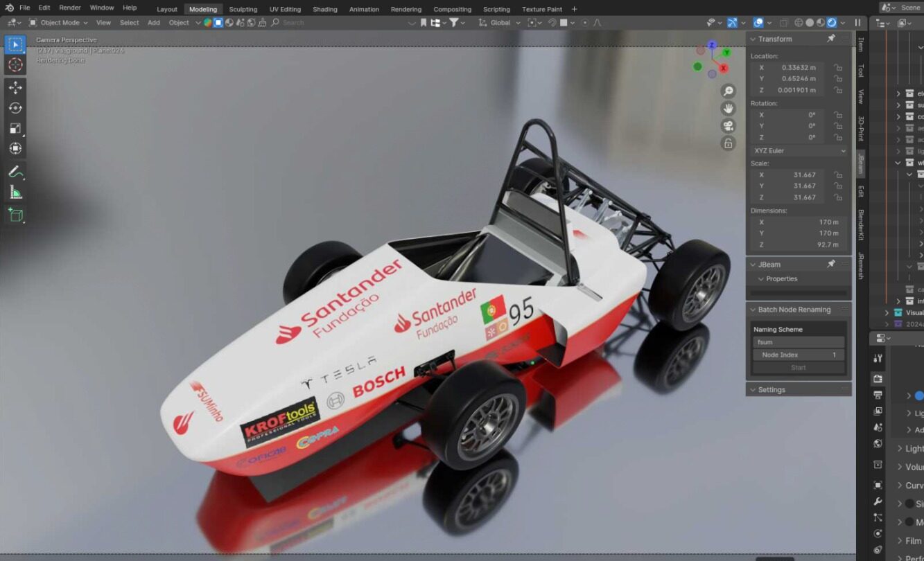Select the Scale tool
This screenshot has height=561, width=924.
point(15,128)
